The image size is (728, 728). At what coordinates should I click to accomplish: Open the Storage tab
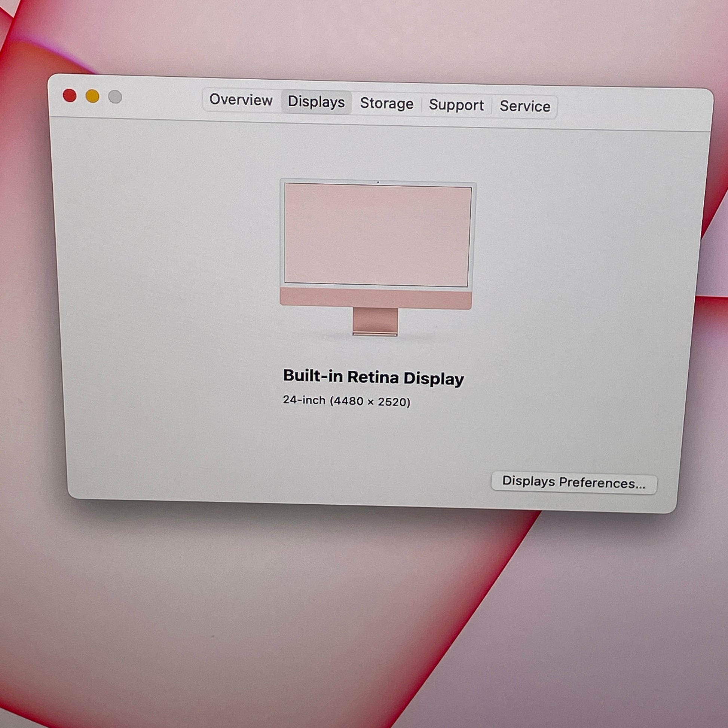click(386, 104)
